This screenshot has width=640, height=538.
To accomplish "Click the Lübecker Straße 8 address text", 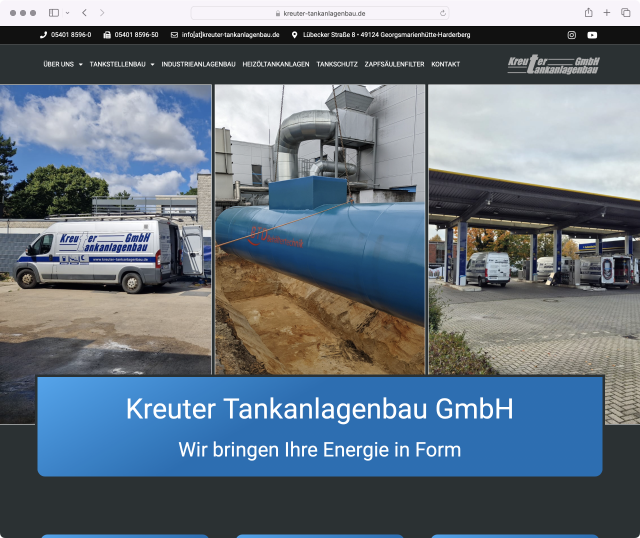I will pyautogui.click(x=387, y=35).
